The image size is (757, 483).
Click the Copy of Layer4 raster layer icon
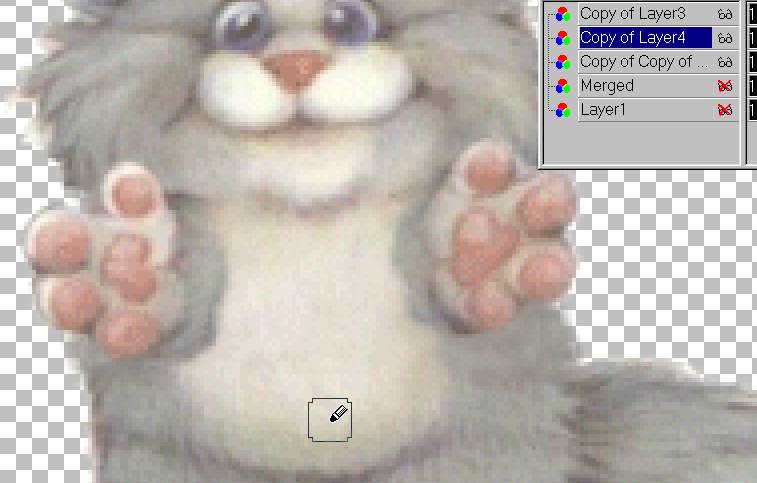click(x=562, y=38)
